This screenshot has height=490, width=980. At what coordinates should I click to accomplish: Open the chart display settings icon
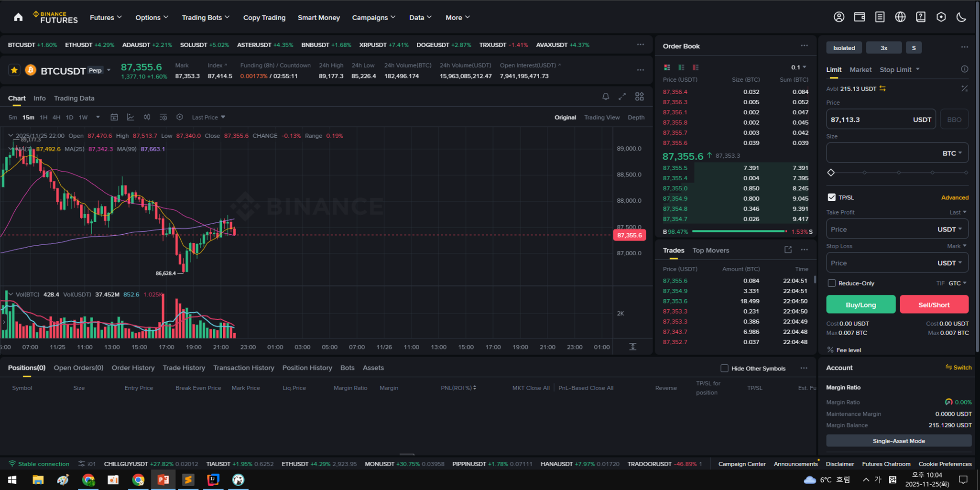coord(163,117)
